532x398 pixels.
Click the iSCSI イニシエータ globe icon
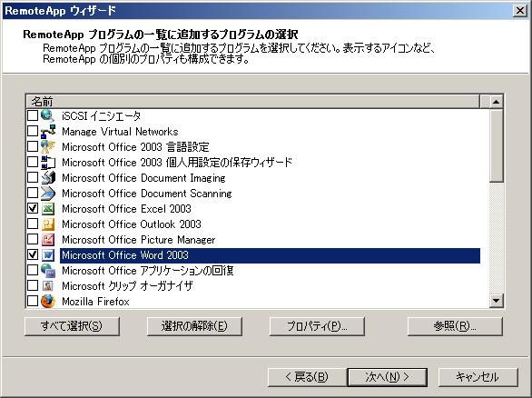47,115
